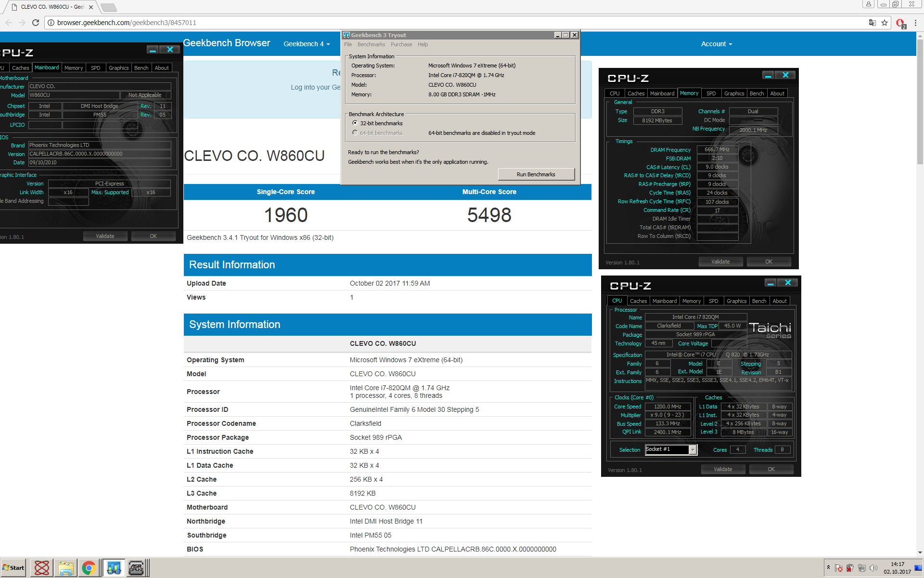
Task: Open the Google Translate page icon
Action: 872,23
